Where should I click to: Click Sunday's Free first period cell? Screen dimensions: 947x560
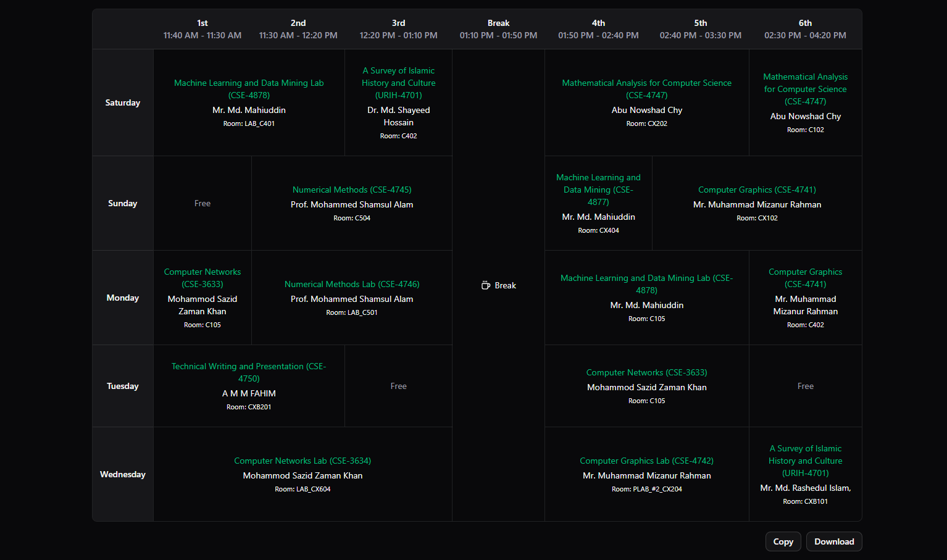tap(202, 203)
